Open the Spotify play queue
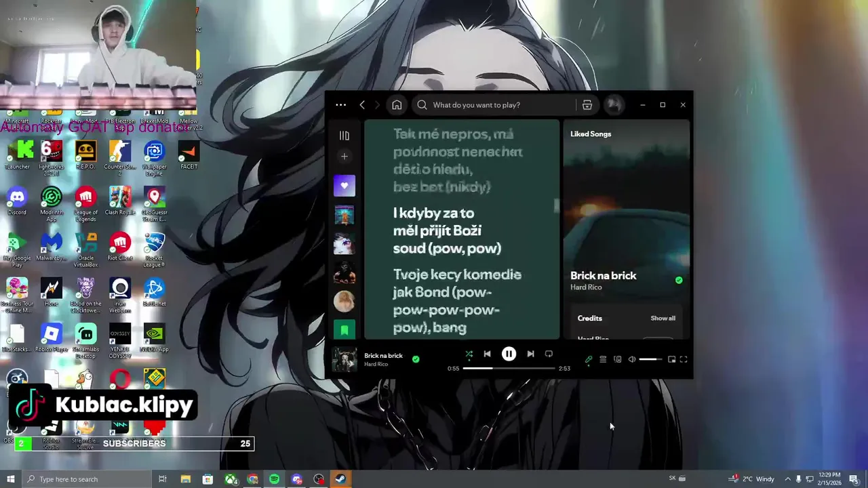The width and height of the screenshot is (868, 488). pyautogui.click(x=603, y=360)
